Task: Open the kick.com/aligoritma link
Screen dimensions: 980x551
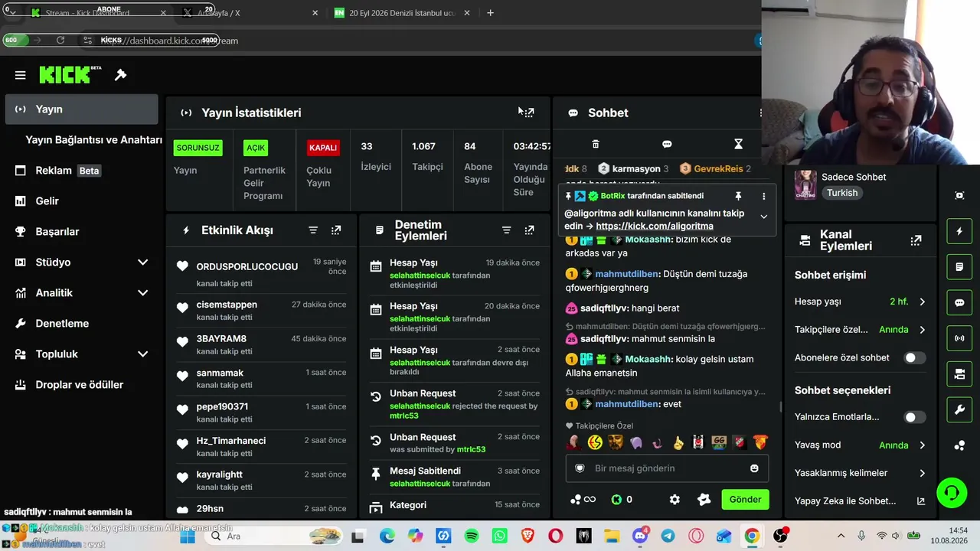Action: click(655, 226)
